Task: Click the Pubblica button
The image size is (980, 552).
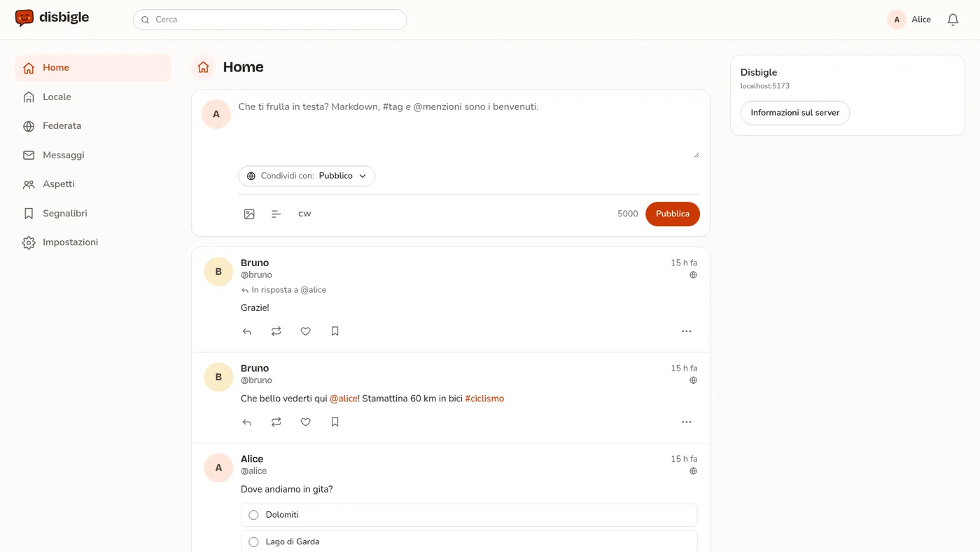Action: [673, 214]
